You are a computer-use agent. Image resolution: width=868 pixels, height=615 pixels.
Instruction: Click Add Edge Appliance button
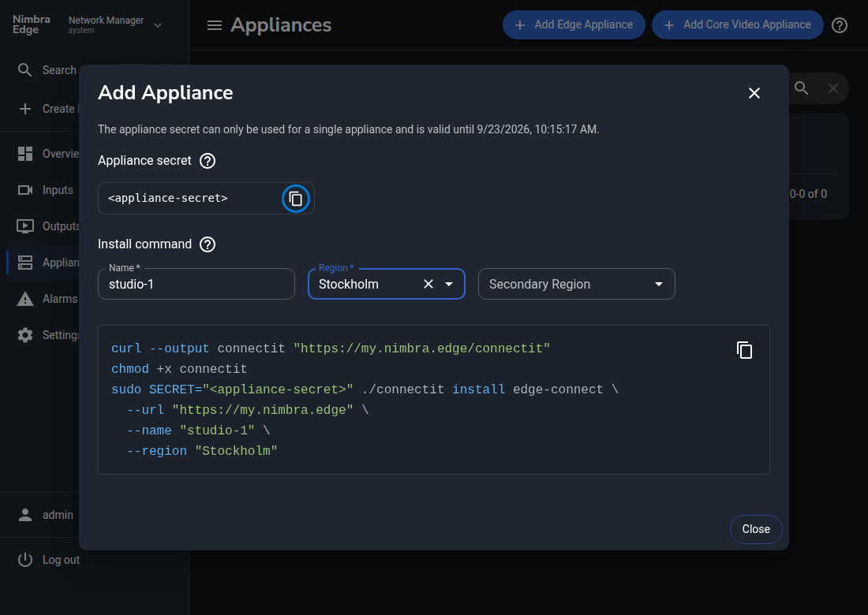click(574, 25)
